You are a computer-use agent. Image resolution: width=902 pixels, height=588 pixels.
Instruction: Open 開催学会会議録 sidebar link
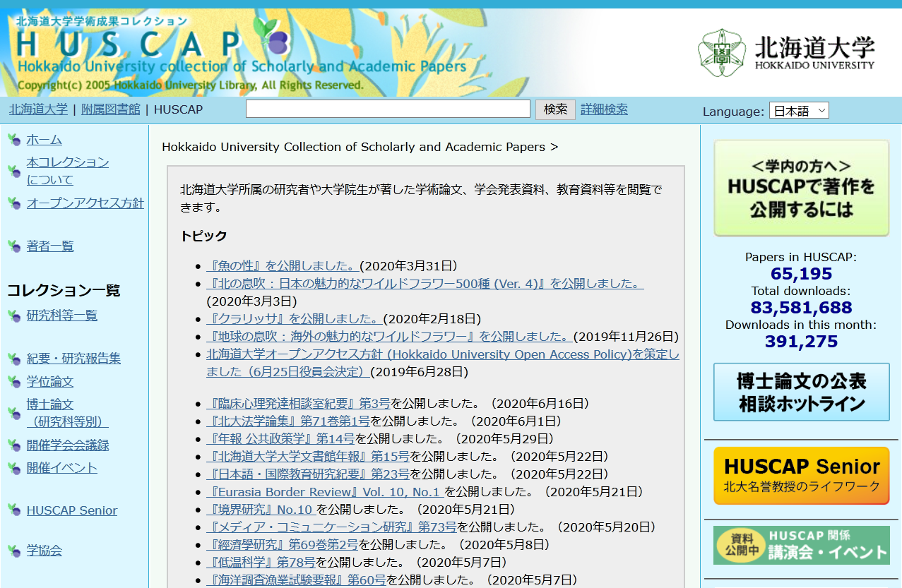coord(68,445)
